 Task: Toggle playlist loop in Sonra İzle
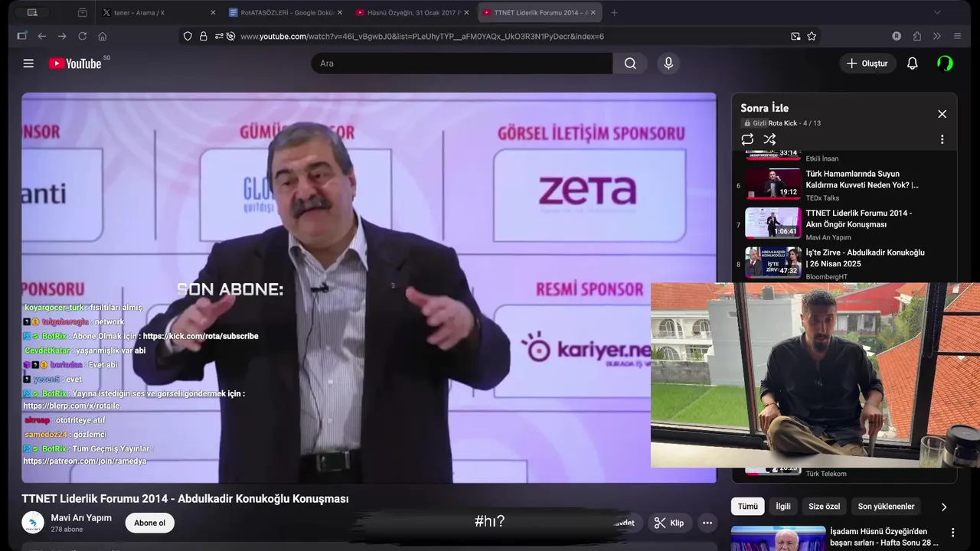(x=747, y=139)
